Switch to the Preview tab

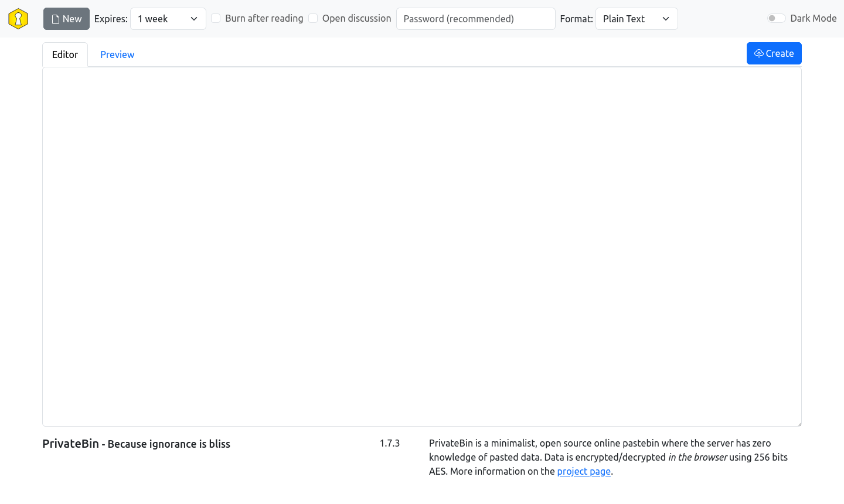point(117,54)
